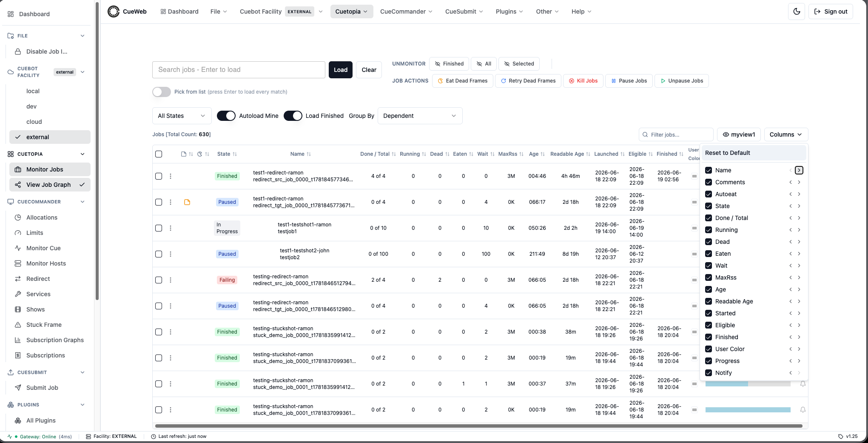This screenshot has height=443, width=868.
Task: Open Stuck Frame in the sidebar
Action: point(44,325)
